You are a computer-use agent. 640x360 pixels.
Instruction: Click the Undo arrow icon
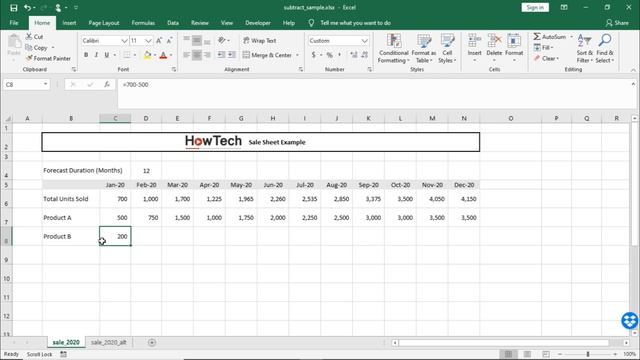click(27, 7)
